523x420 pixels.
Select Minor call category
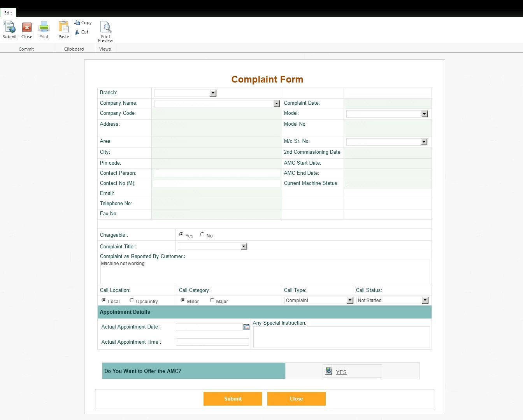(x=183, y=300)
